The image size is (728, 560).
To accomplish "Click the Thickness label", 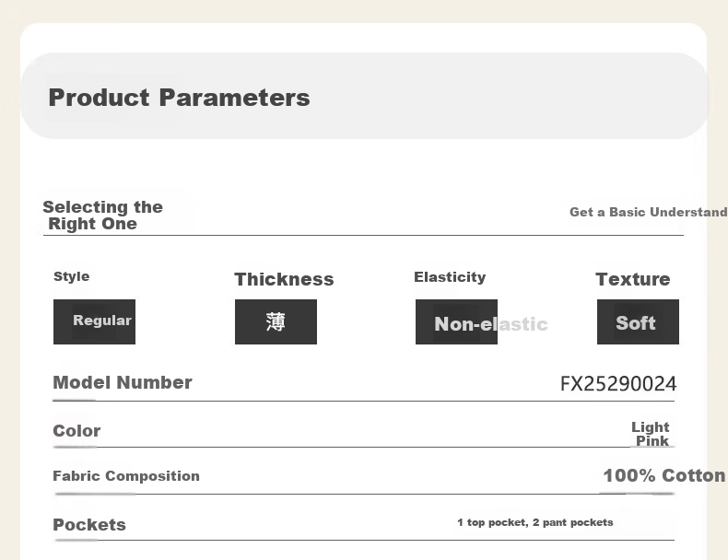I will click(284, 279).
